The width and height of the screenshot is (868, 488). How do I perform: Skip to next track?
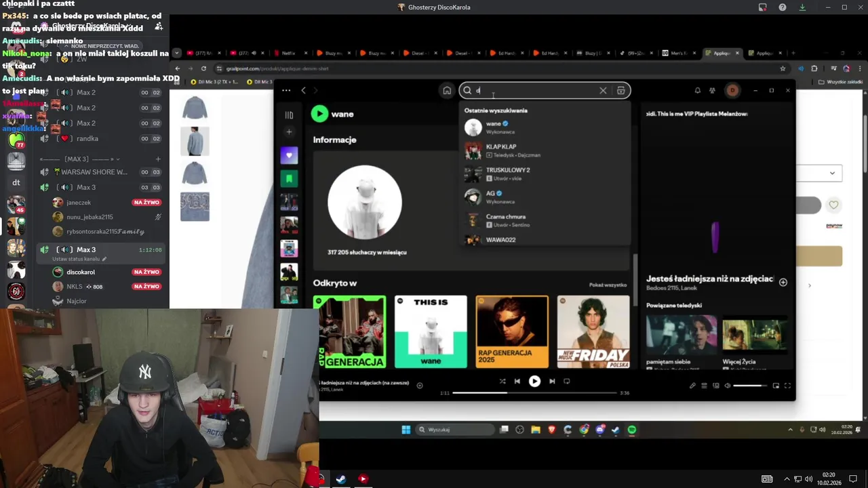[552, 382]
